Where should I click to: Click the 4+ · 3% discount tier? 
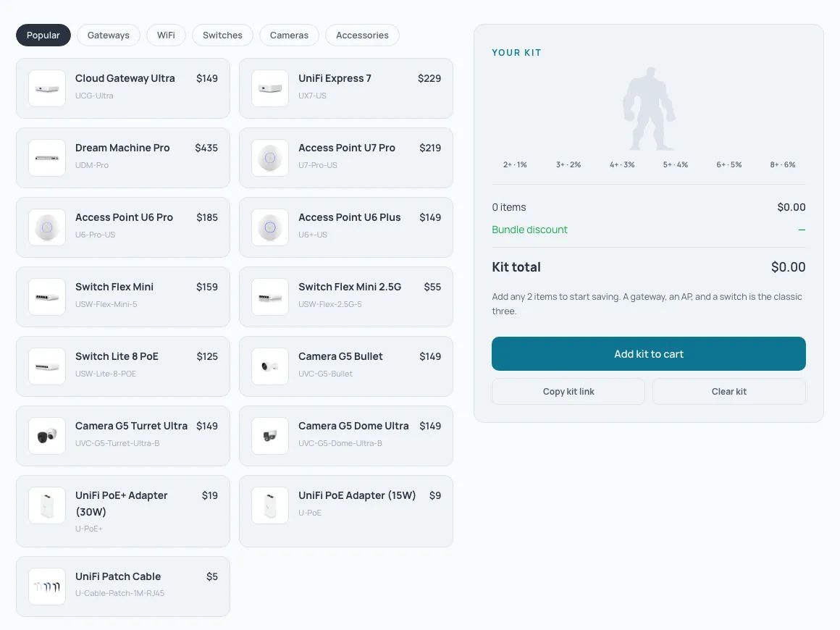pos(622,165)
